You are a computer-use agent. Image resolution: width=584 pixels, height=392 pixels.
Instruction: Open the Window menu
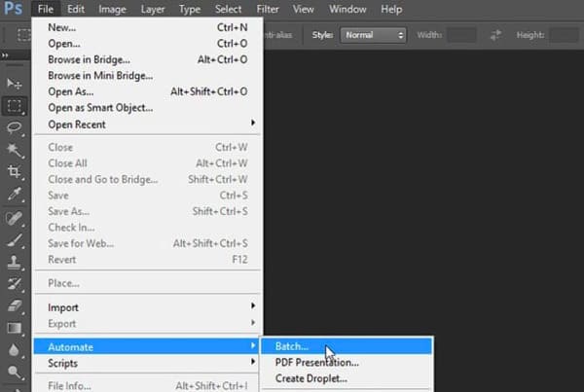click(347, 9)
